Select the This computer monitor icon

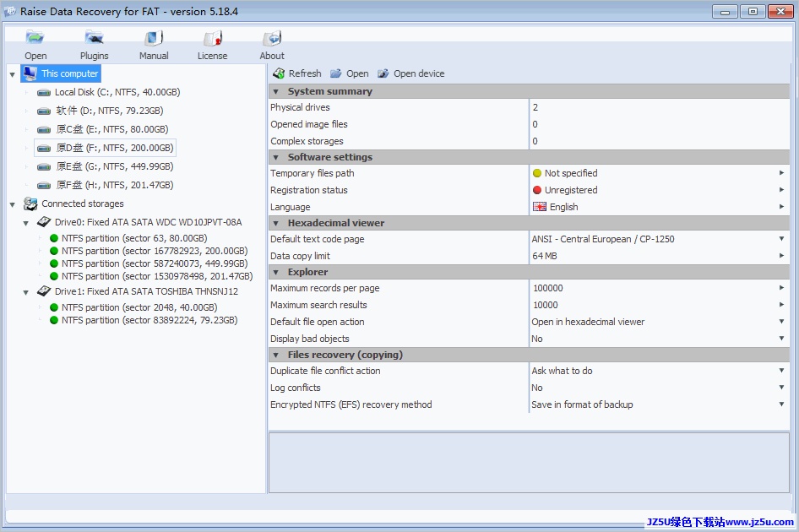point(30,73)
